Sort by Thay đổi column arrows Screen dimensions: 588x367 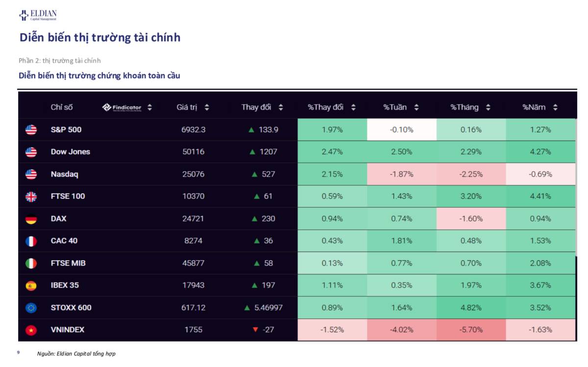281,107
